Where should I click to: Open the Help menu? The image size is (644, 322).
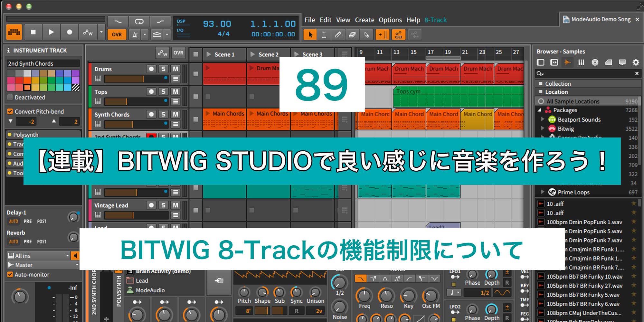click(413, 20)
